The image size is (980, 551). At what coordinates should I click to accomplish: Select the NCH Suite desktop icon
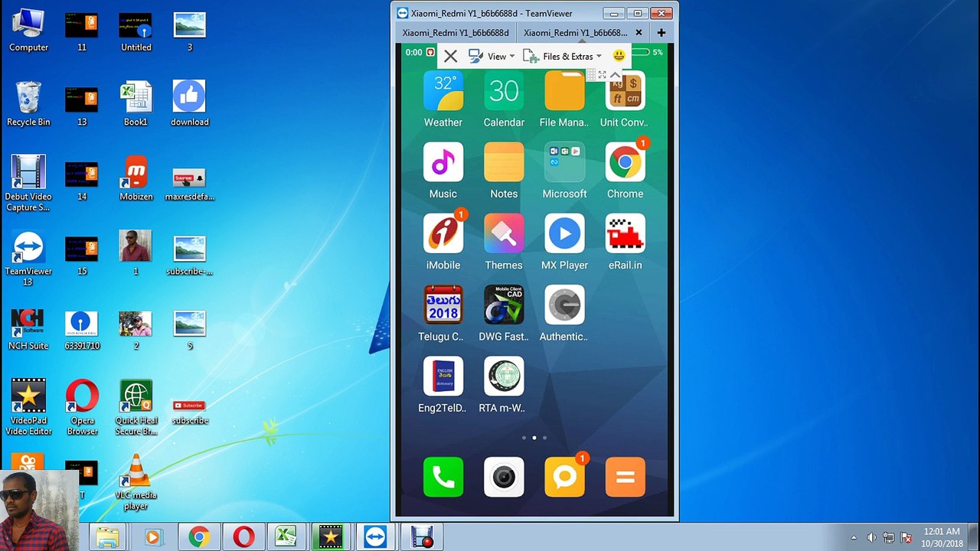pyautogui.click(x=28, y=330)
